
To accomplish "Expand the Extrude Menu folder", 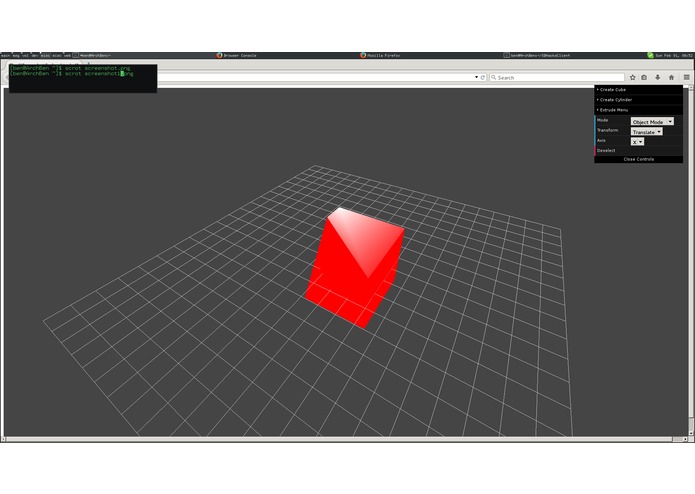I will click(x=638, y=110).
